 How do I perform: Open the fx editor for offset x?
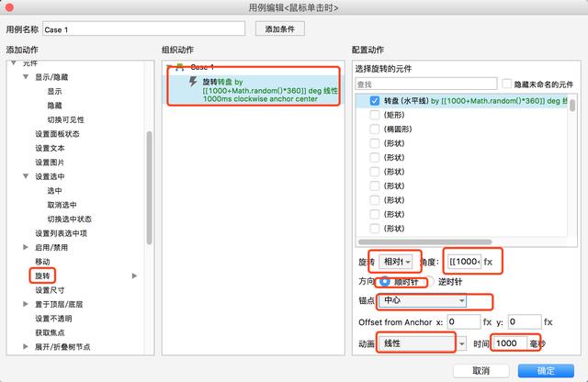pyautogui.click(x=487, y=322)
